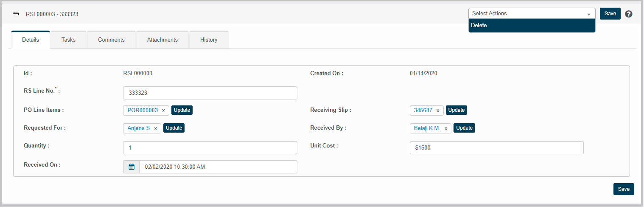Viewport: 644px width, 207px height.
Task: Expand the Select Actions dropdown
Action: click(532, 14)
